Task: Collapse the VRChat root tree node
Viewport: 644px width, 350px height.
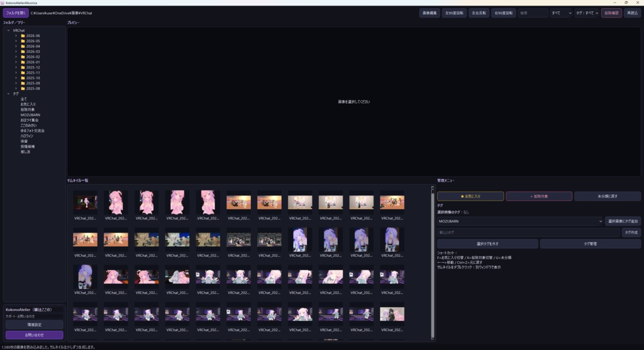Action: (8, 30)
